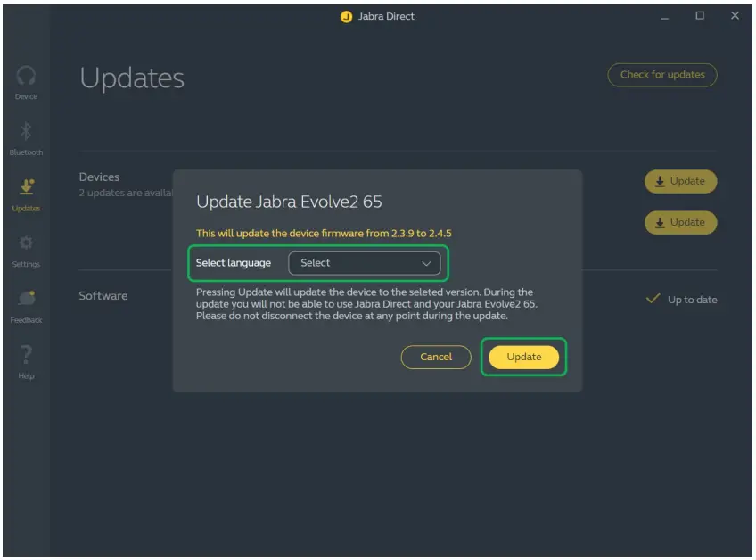Click the Jabra Direct logo icon
The image size is (756, 560).
tap(346, 17)
